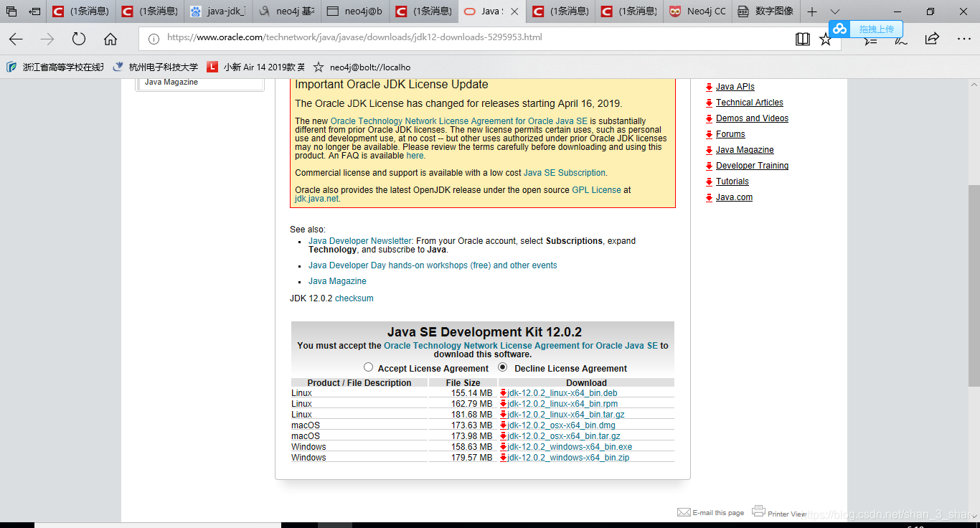Open Java Developer Newsletter link

(x=360, y=241)
